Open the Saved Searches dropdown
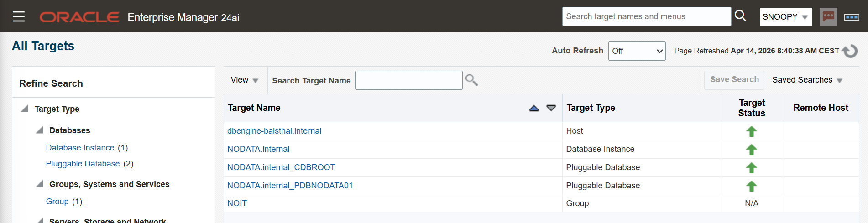The image size is (868, 223). point(807,80)
